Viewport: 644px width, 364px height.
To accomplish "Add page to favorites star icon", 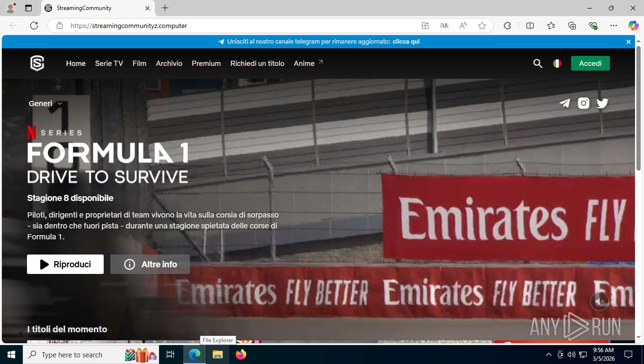I will (482, 26).
